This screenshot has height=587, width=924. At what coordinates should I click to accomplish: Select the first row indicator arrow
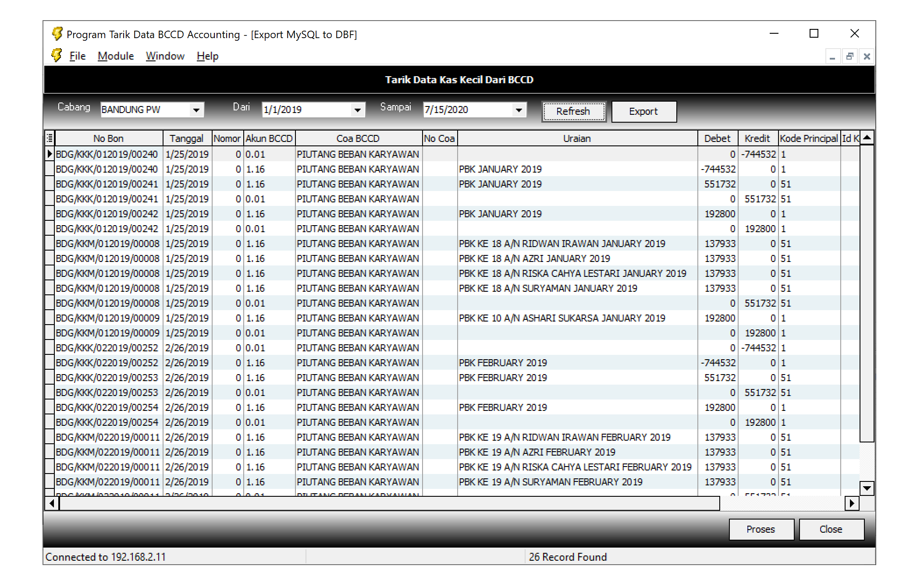pos(50,154)
